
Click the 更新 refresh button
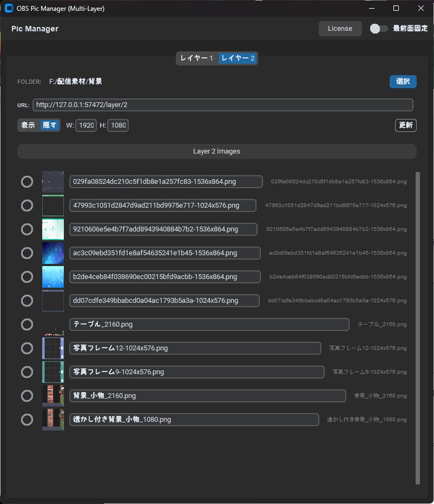405,125
